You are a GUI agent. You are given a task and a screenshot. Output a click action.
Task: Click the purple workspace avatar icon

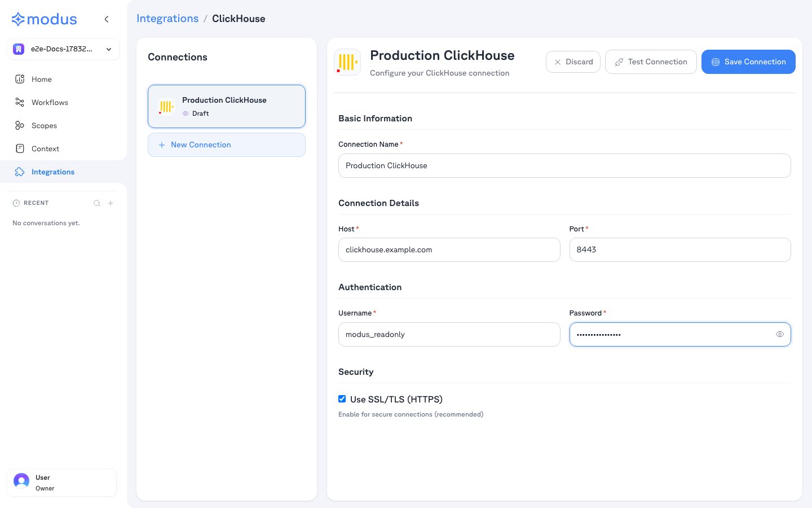click(19, 49)
